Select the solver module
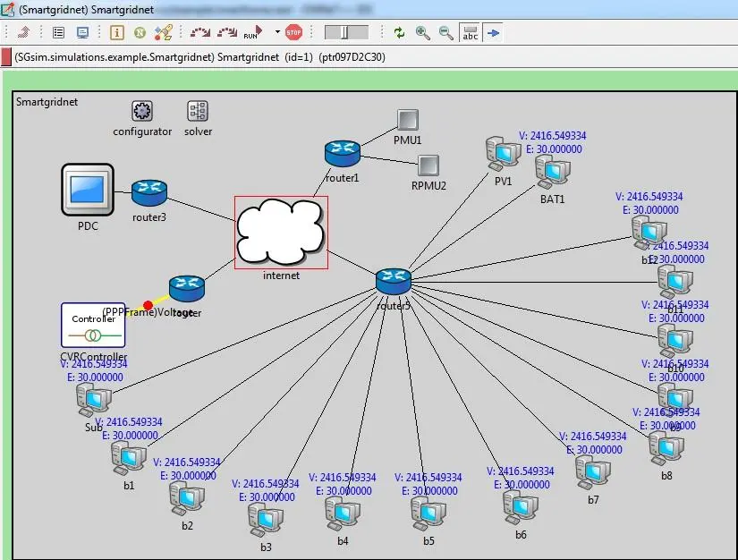This screenshot has width=738, height=560. tap(197, 110)
